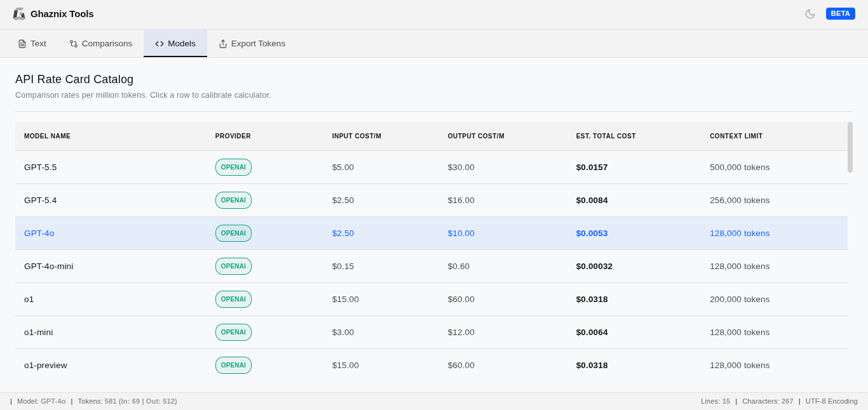Click the EST. TOTAL COST column header
Image resolution: width=868 pixels, height=410 pixels.
[606, 136]
